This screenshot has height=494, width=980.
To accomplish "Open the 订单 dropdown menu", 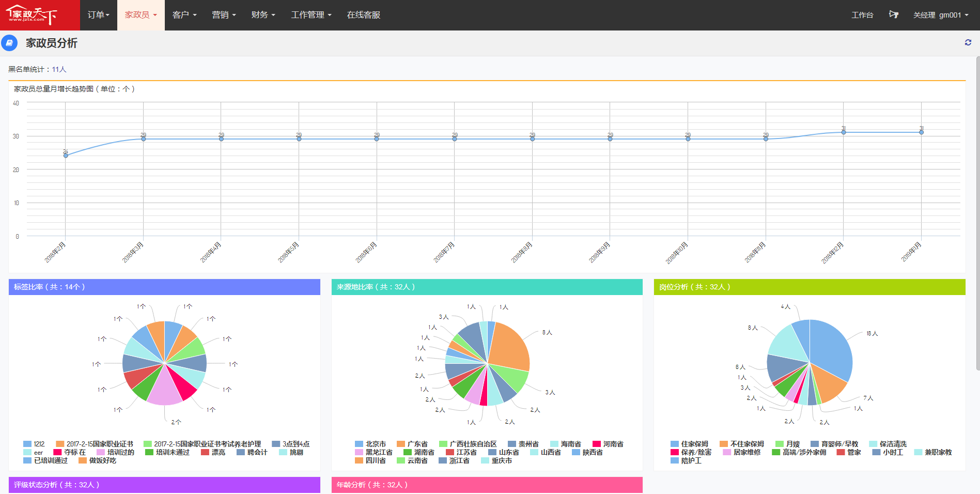I will pos(99,15).
